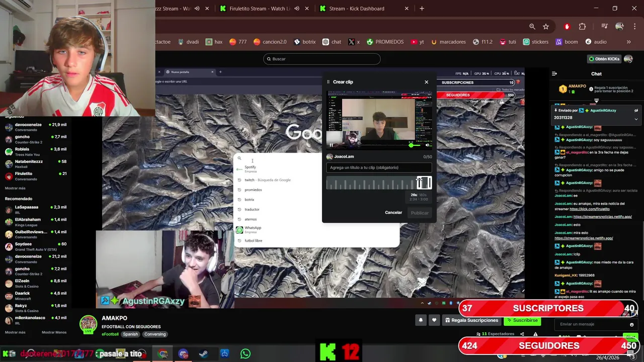Open Soydaee recommended channel
The height and width of the screenshot is (362, 644).
coord(35,246)
